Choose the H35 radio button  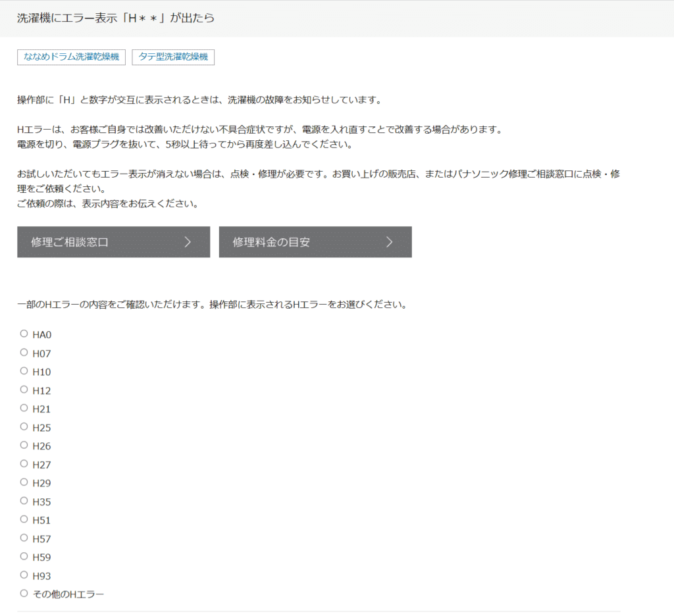click(24, 501)
